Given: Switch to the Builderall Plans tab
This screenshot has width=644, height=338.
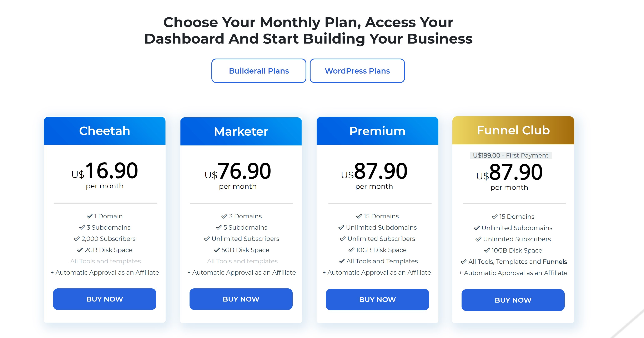Looking at the screenshot, I should pyautogui.click(x=259, y=71).
